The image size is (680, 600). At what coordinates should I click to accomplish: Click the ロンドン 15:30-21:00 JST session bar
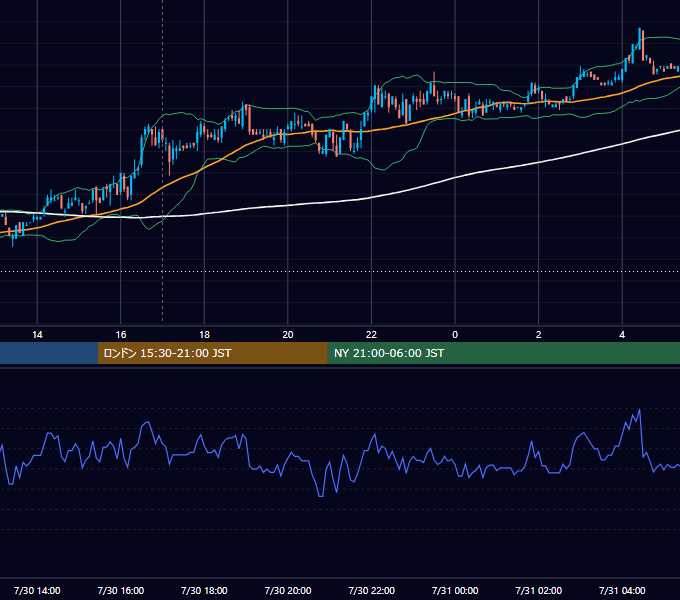tap(212, 353)
